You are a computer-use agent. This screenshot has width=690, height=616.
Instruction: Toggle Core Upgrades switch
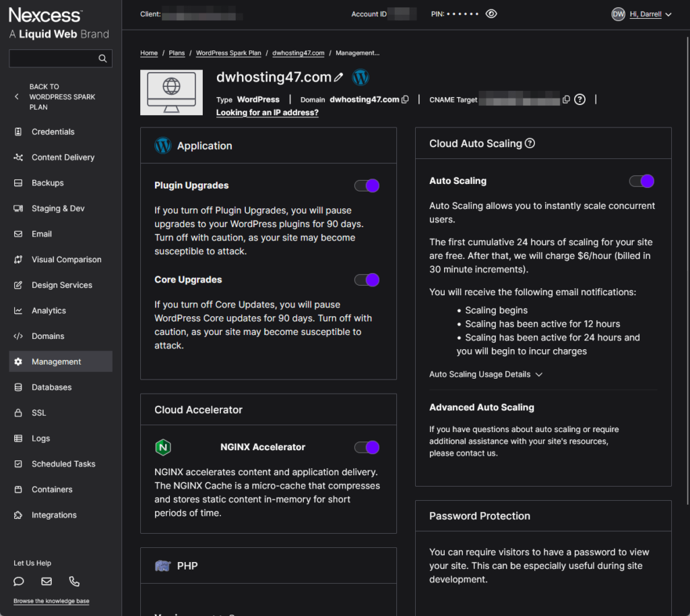[x=367, y=280]
